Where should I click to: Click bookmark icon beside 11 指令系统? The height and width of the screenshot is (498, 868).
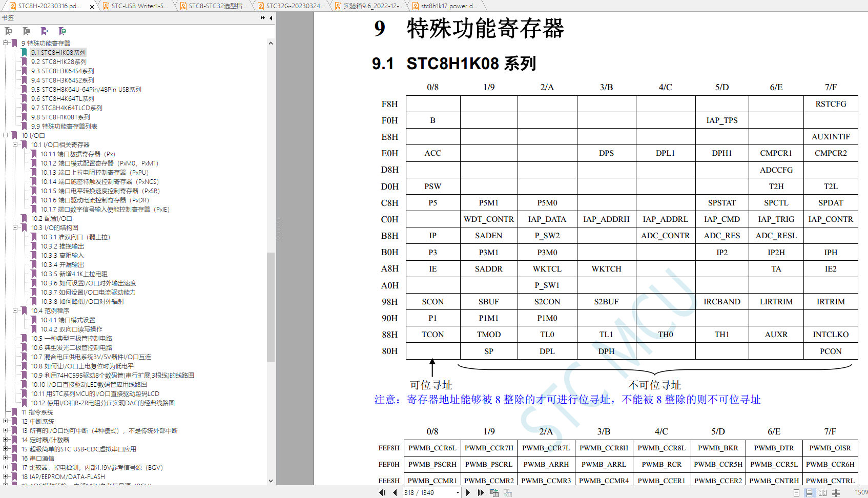[x=14, y=412]
